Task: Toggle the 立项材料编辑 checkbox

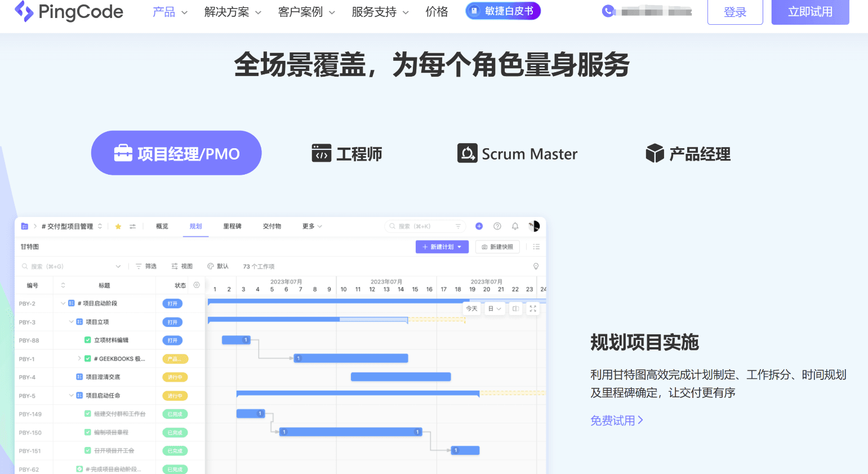Action: pos(88,340)
